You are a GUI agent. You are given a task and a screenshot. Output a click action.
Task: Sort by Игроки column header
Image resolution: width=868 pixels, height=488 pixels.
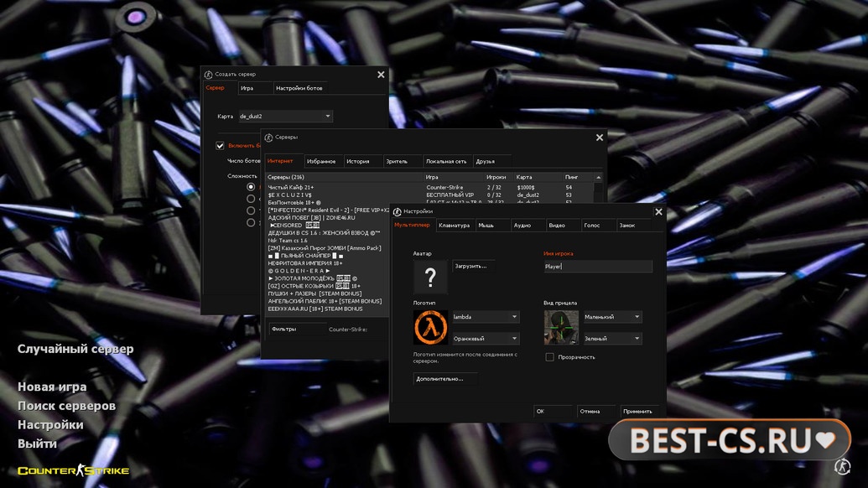tap(499, 177)
